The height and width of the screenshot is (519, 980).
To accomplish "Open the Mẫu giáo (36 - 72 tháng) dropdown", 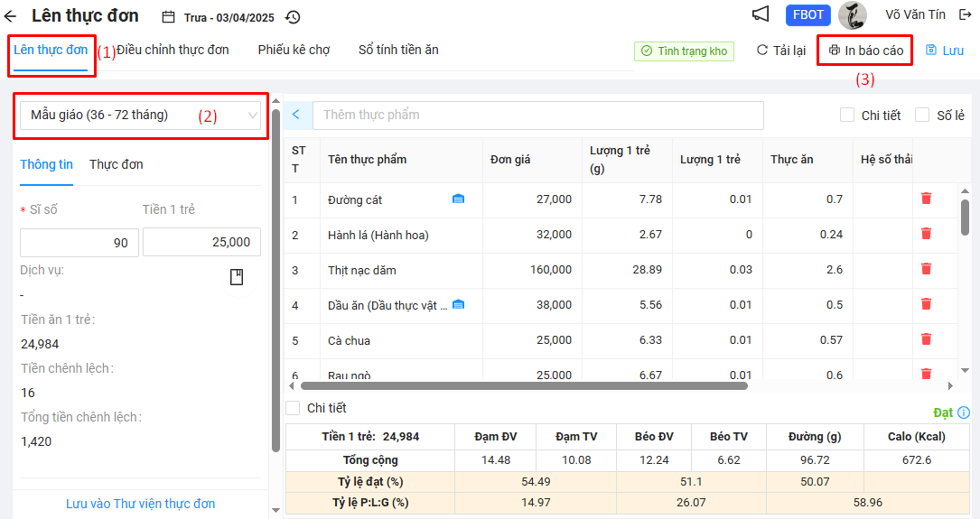I will coord(141,116).
